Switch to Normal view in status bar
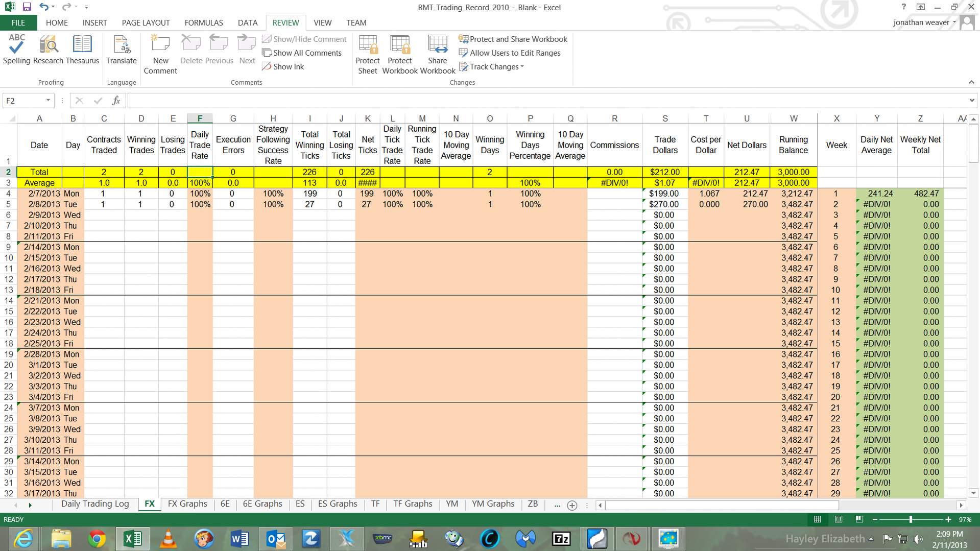 click(x=817, y=519)
